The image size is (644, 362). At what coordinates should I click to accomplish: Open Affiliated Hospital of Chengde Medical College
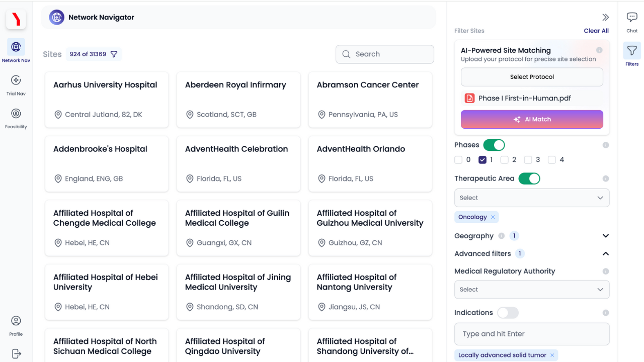click(107, 228)
